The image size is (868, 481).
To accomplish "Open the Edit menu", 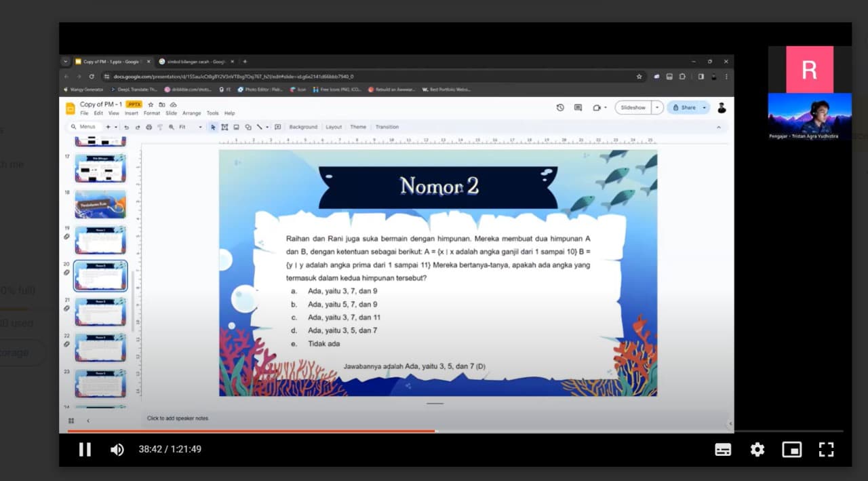I will click(x=98, y=113).
